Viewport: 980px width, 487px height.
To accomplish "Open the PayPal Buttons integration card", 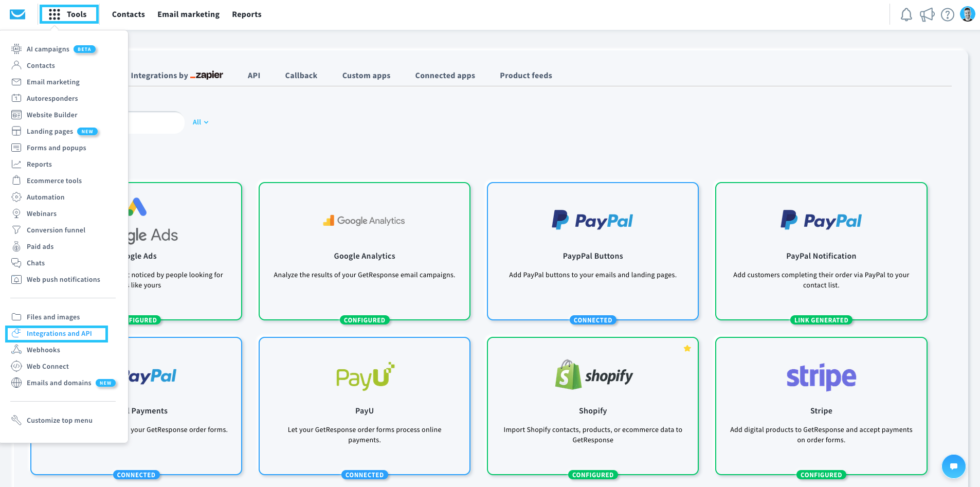I will (x=593, y=251).
